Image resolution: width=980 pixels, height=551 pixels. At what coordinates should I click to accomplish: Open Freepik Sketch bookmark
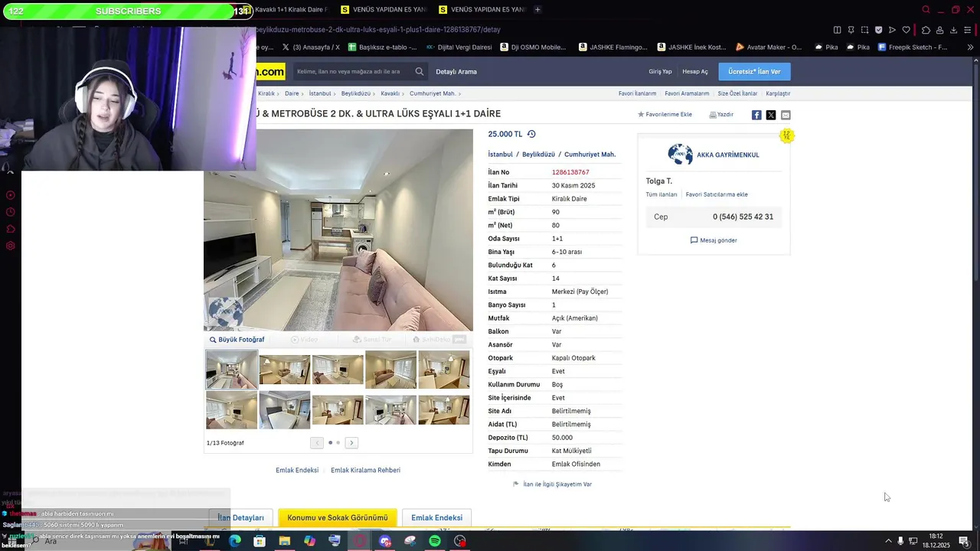pos(913,47)
